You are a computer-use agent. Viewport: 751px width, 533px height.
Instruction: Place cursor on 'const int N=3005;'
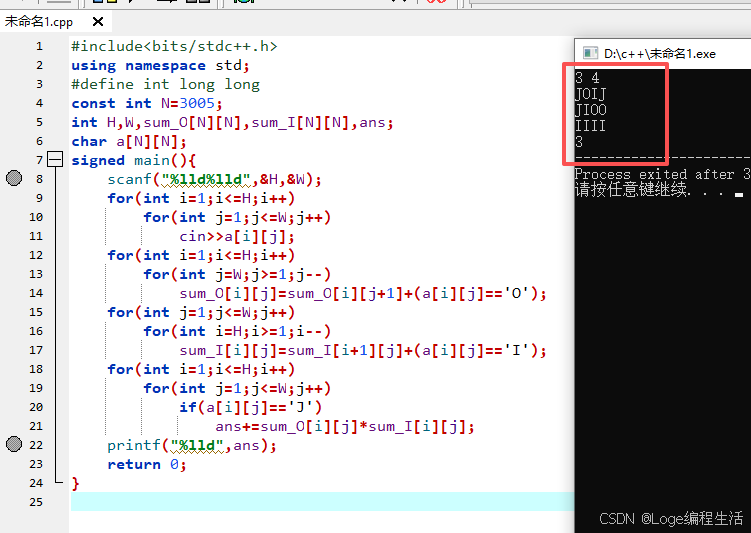147,103
